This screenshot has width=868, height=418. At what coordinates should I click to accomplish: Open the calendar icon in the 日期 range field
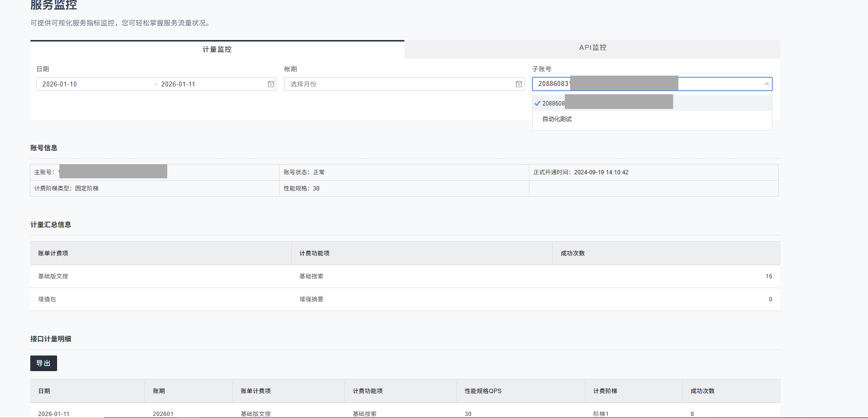click(x=271, y=84)
